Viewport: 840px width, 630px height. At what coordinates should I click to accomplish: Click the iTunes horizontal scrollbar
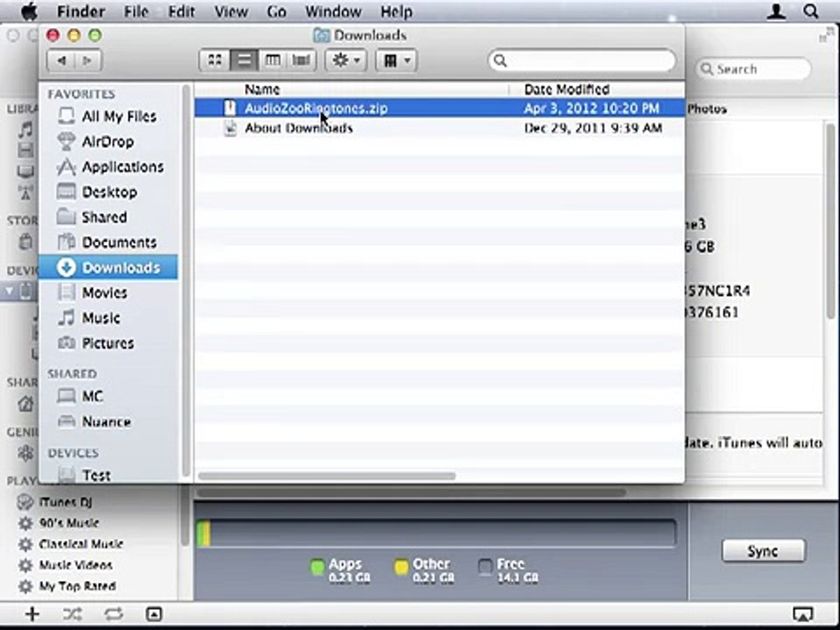(411, 492)
